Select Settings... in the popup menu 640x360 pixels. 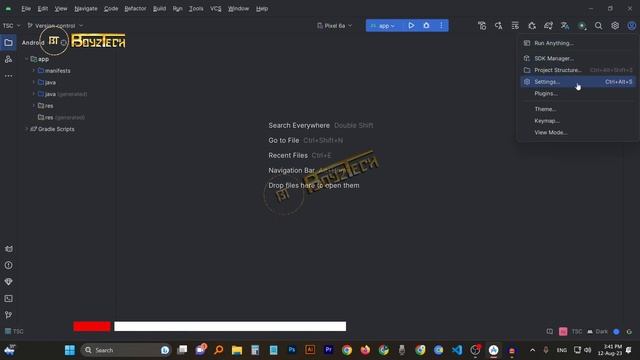(578, 82)
